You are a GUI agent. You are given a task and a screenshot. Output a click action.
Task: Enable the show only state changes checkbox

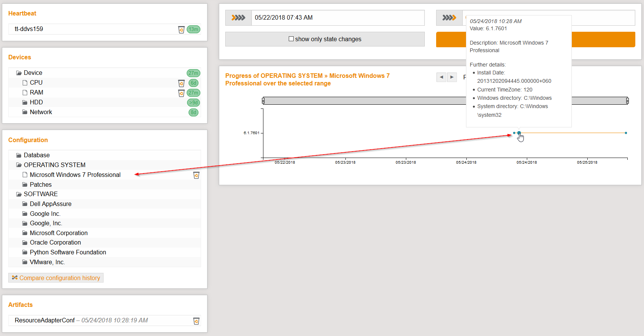coord(291,39)
